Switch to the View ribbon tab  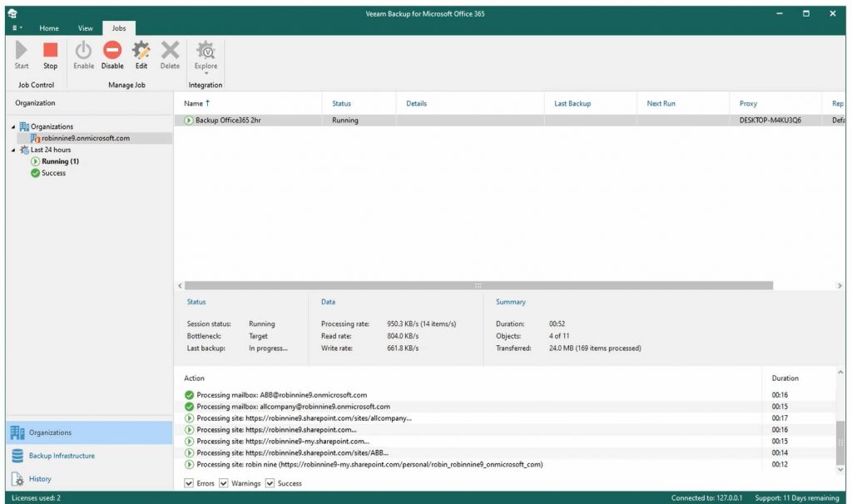86,28
